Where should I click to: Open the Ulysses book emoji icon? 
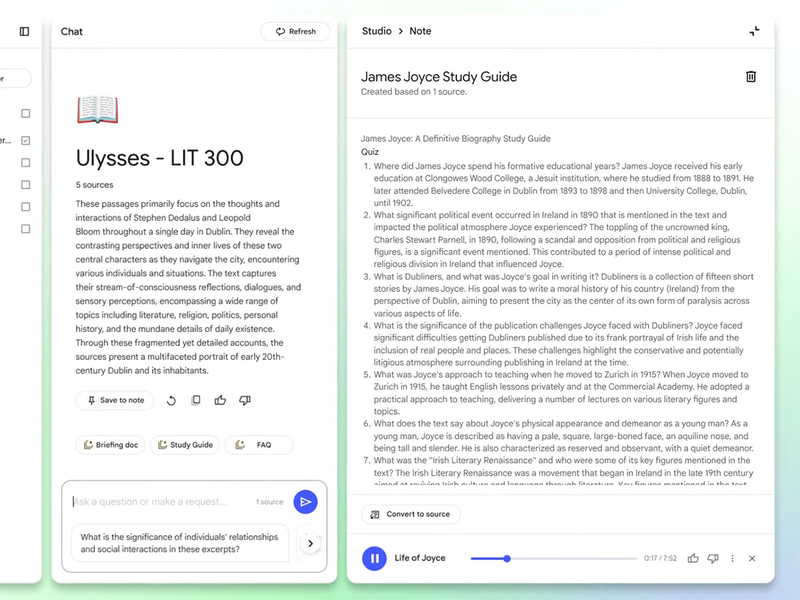click(x=97, y=109)
